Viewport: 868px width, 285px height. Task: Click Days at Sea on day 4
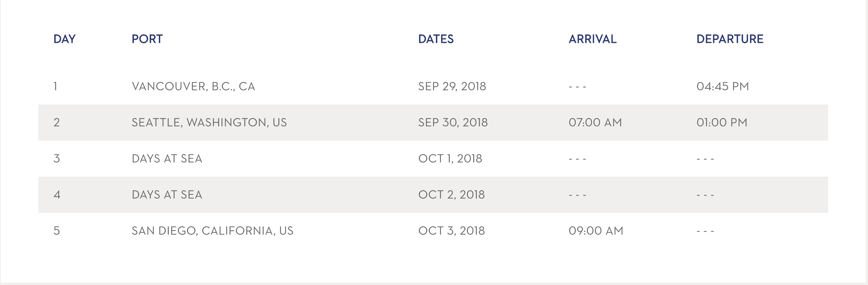coord(167,195)
